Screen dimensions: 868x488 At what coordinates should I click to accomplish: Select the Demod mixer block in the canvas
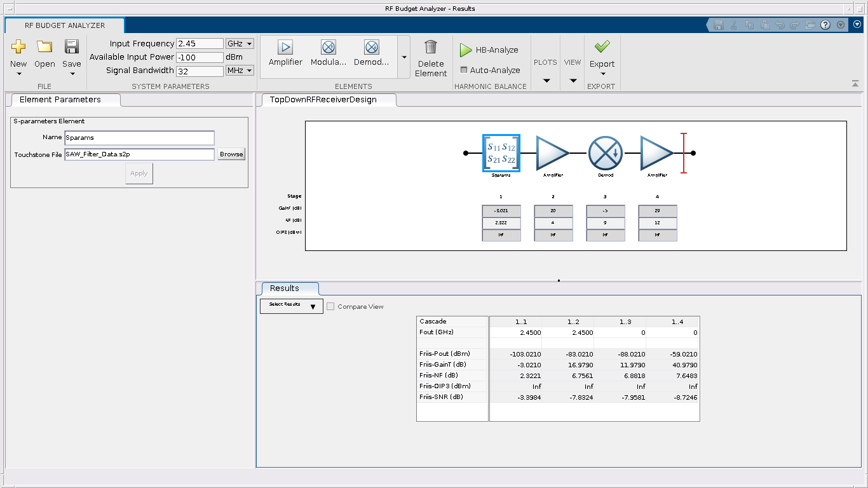[x=604, y=153]
